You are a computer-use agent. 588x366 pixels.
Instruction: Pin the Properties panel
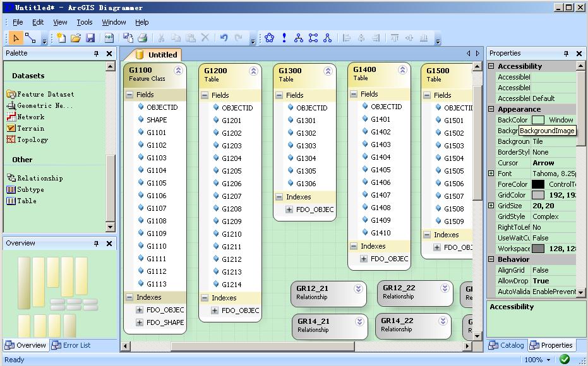[x=567, y=54]
